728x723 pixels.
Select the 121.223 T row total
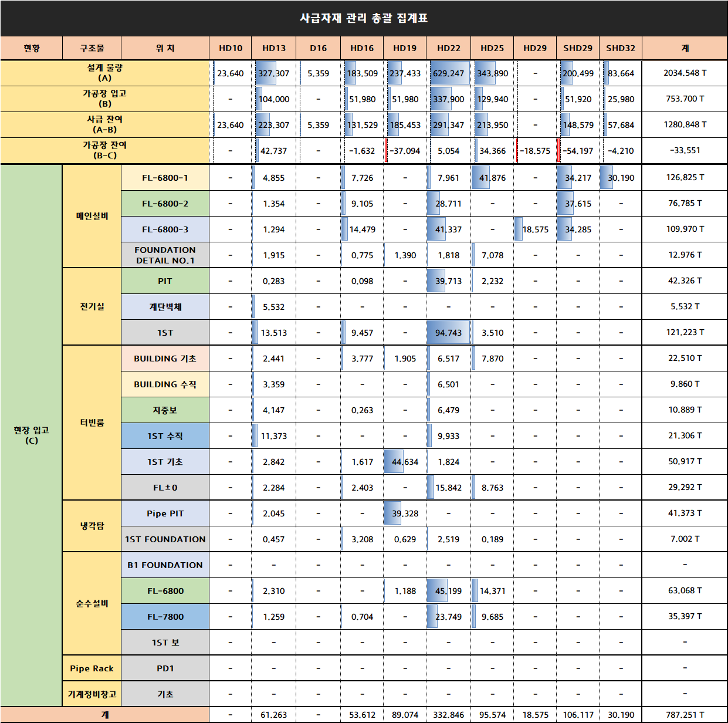click(x=685, y=332)
